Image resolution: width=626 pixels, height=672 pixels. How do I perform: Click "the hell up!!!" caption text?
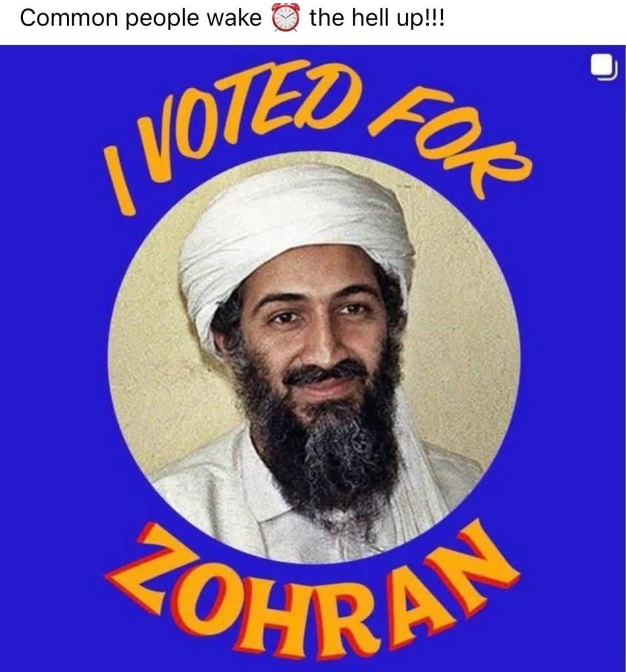click(x=377, y=19)
